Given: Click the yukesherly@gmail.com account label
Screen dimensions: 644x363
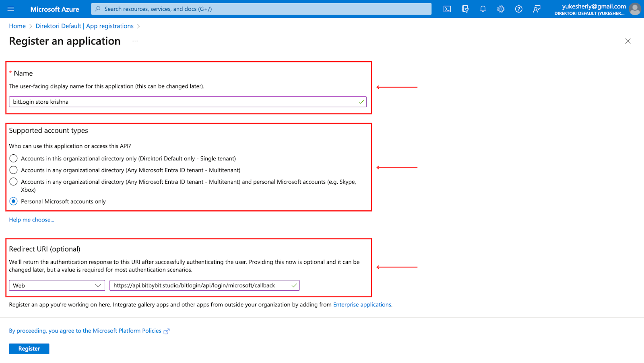Looking at the screenshot, I should pyautogui.click(x=594, y=6).
